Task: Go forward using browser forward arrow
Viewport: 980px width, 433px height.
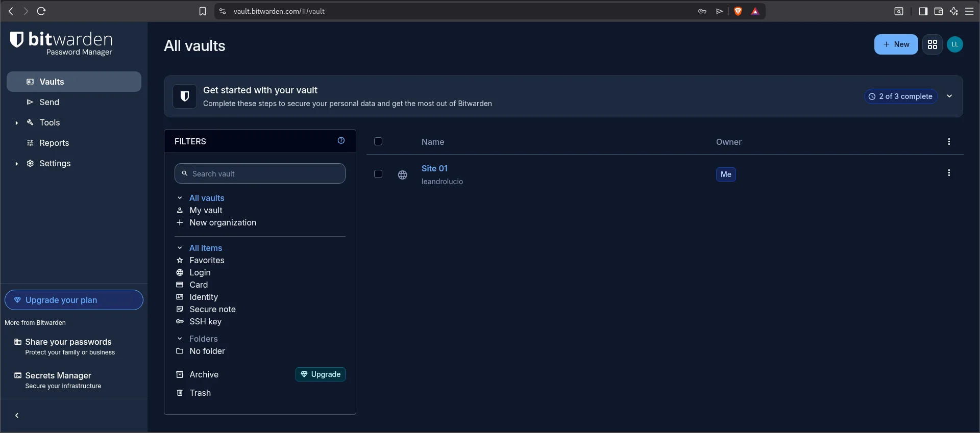Action: [26, 11]
